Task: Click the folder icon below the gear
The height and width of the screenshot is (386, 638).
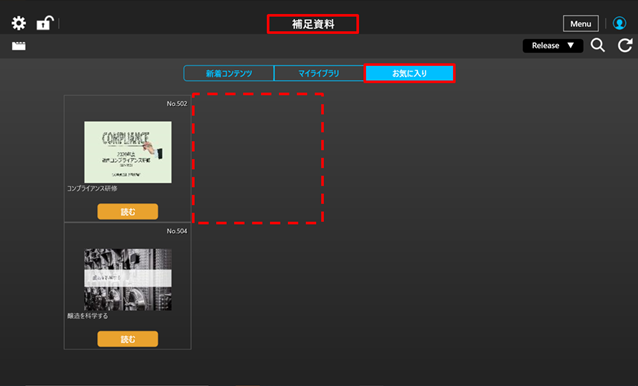Action: pos(19,46)
